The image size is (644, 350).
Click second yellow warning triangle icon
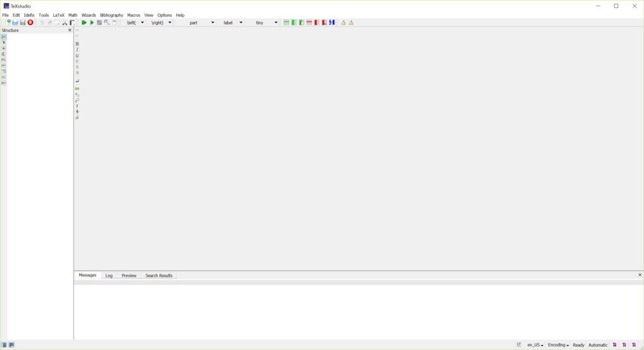(351, 23)
